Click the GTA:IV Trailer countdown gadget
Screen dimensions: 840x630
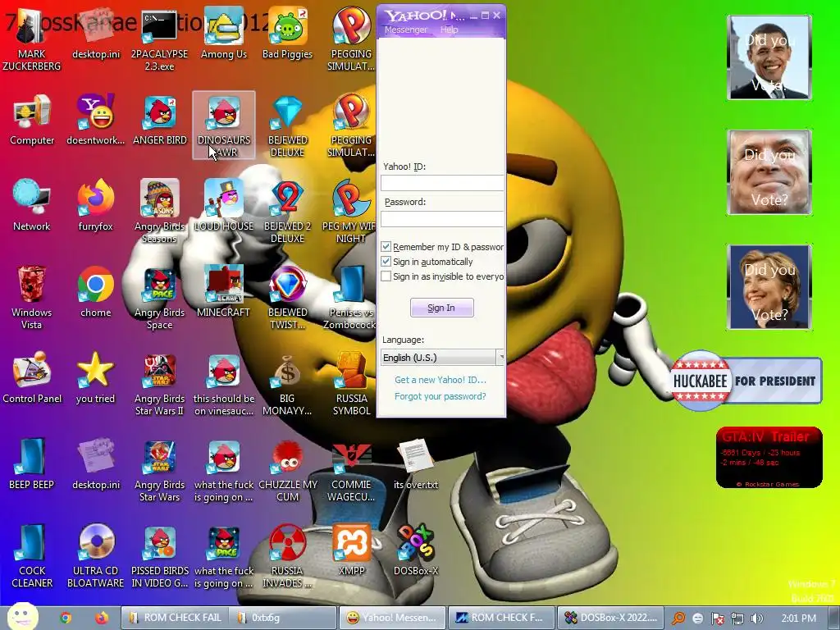pos(769,457)
